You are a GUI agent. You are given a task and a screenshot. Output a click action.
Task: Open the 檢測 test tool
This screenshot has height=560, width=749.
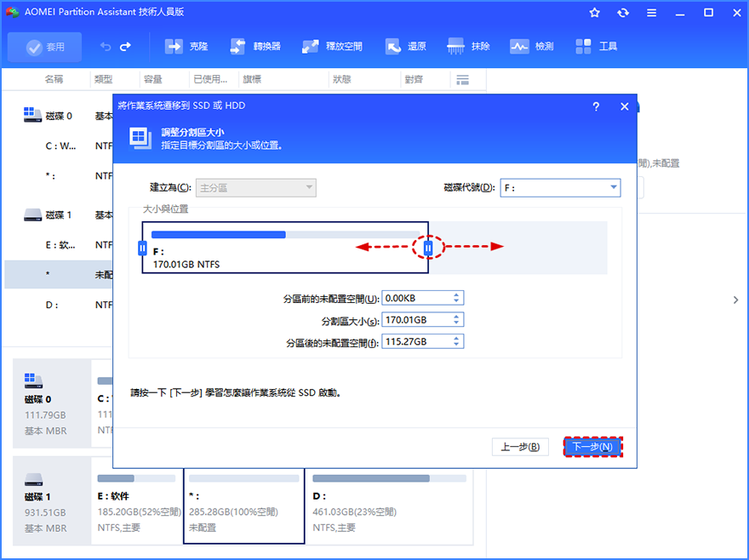532,46
